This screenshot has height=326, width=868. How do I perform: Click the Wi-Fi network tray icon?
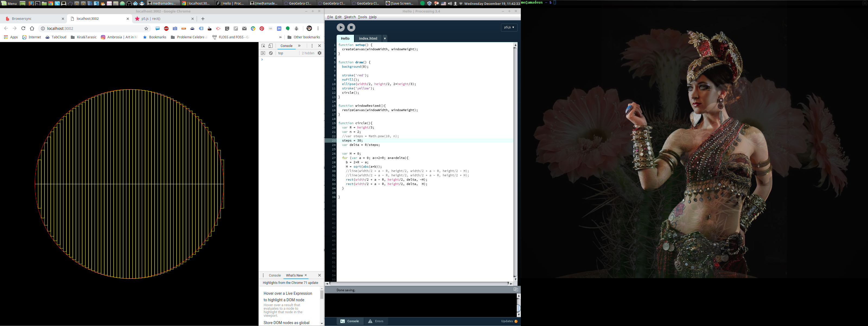461,3
